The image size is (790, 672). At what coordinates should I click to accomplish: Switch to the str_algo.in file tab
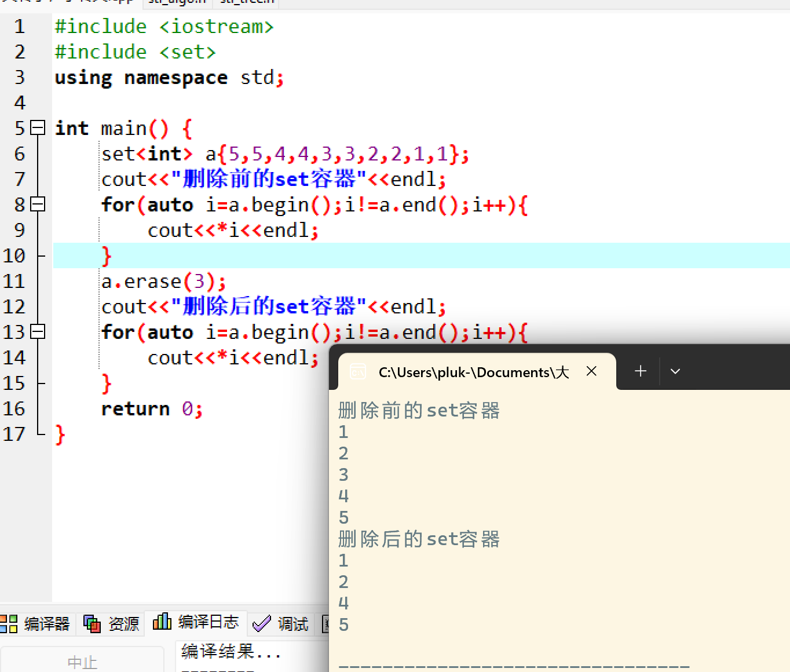pyautogui.click(x=177, y=2)
